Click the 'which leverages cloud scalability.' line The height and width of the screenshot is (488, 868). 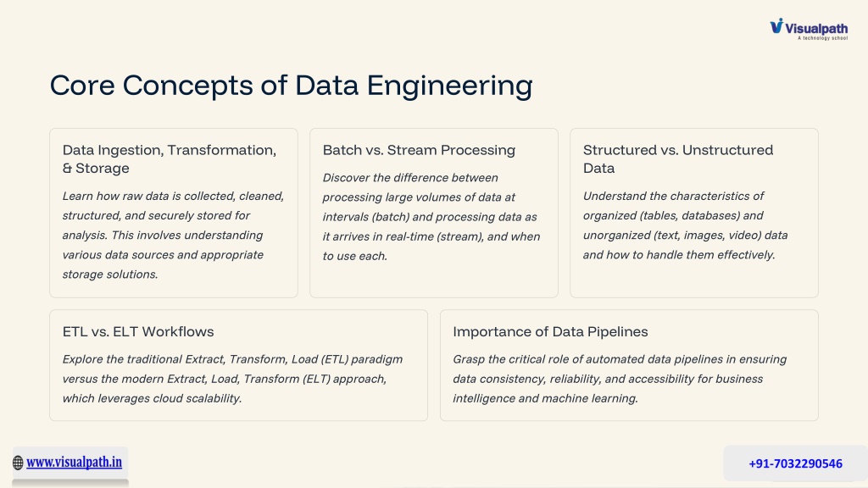153,398
